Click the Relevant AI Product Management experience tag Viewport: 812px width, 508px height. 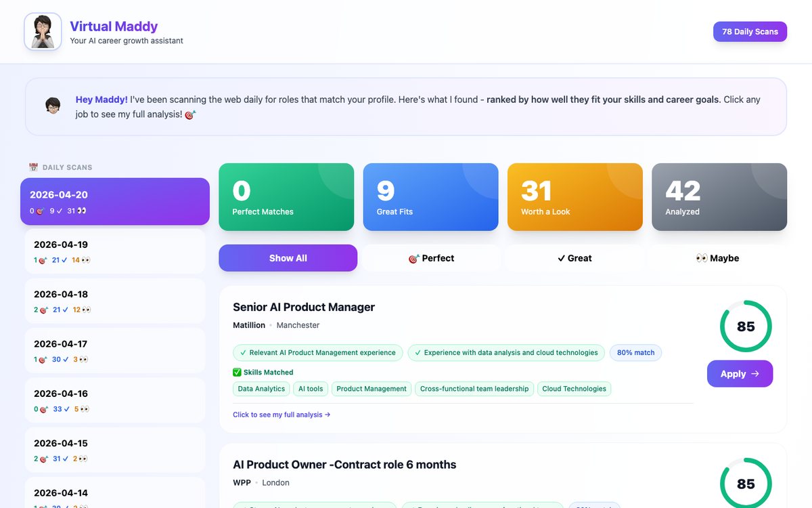[317, 353]
